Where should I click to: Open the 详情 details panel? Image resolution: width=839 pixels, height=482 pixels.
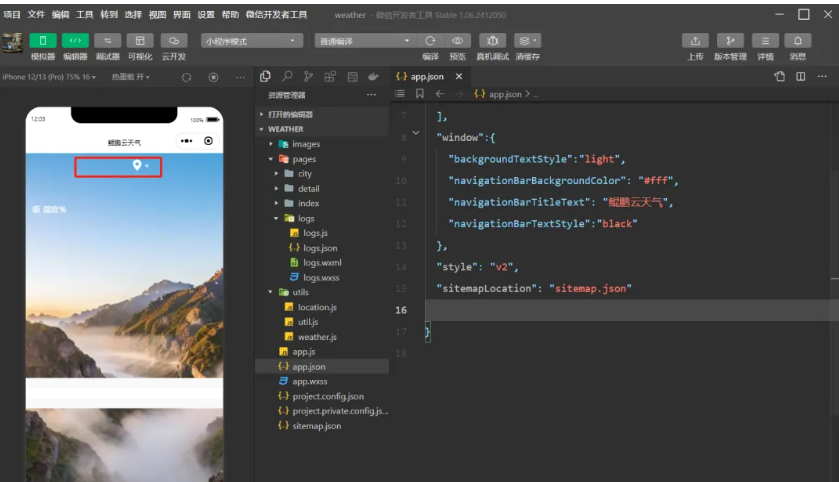coord(765,41)
